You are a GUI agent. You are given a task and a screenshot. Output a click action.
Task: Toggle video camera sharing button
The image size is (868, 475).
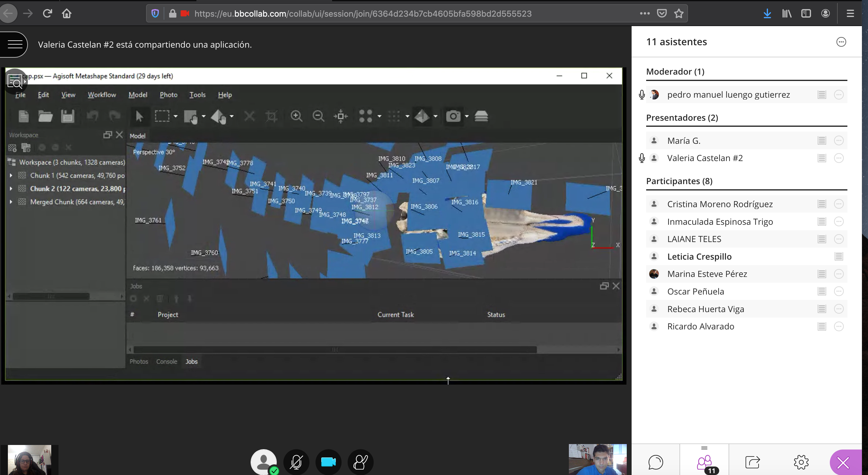click(x=328, y=462)
